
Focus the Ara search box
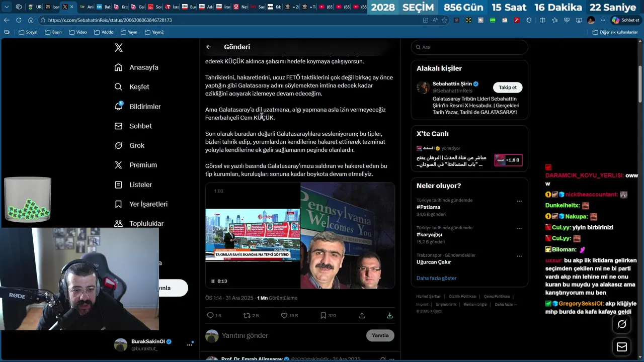coord(469,47)
